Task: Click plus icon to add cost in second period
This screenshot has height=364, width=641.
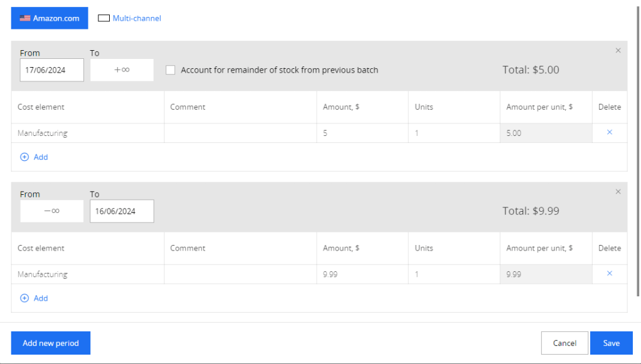Action: click(x=24, y=298)
